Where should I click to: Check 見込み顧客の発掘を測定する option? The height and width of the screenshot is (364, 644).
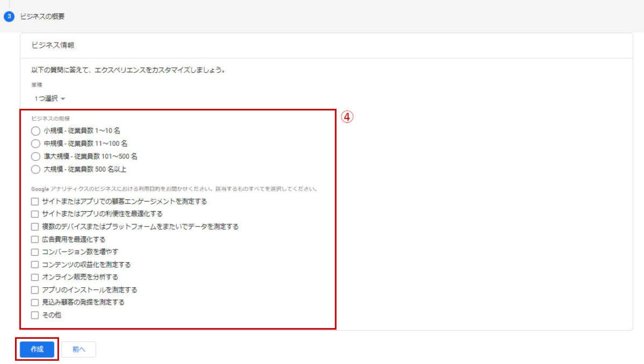35,302
